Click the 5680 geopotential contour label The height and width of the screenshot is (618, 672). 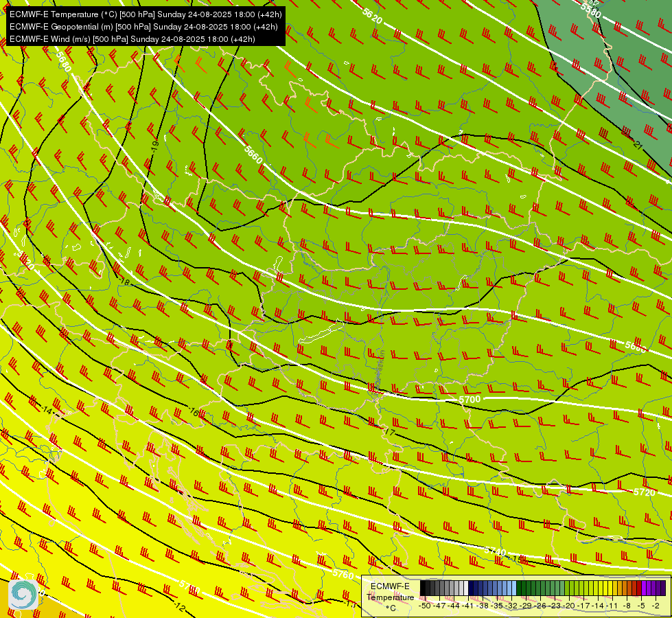[63, 62]
